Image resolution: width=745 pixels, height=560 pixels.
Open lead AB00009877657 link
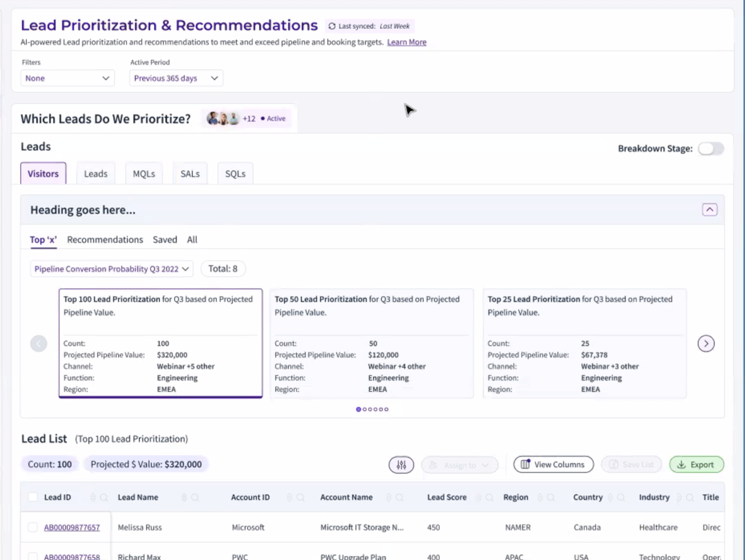pos(72,528)
